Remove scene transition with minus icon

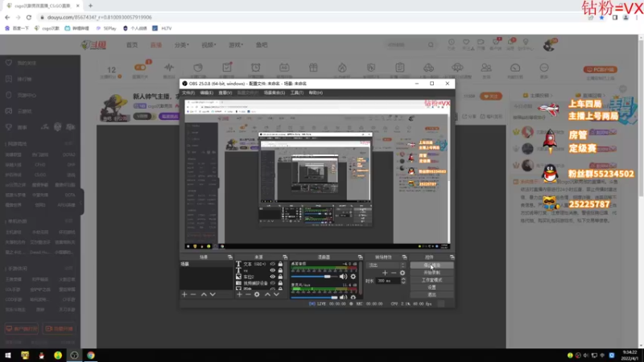click(x=394, y=273)
